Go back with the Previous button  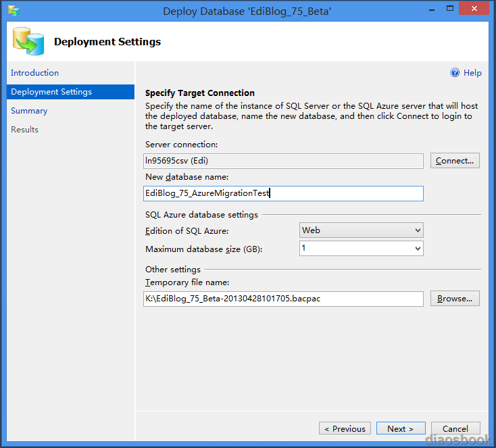tap(345, 428)
